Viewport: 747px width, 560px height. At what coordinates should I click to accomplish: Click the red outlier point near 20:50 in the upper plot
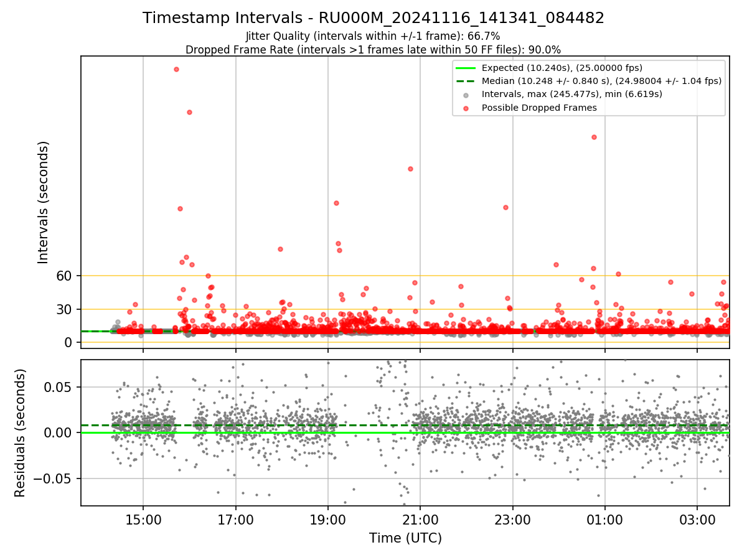(x=410, y=169)
